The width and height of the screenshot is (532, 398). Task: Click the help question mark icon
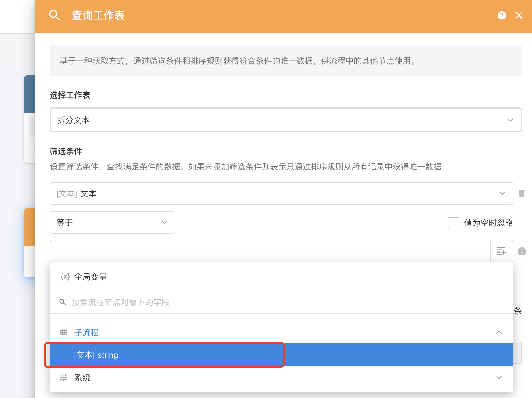pos(502,15)
